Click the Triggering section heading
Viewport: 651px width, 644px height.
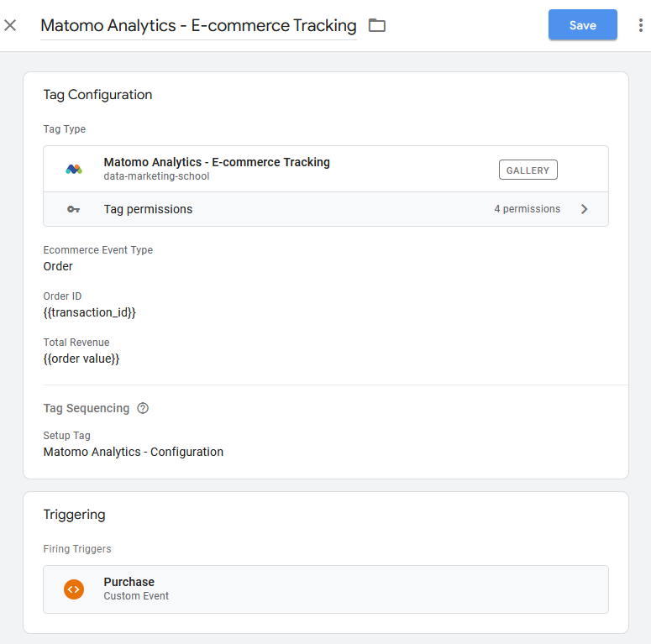(74, 515)
